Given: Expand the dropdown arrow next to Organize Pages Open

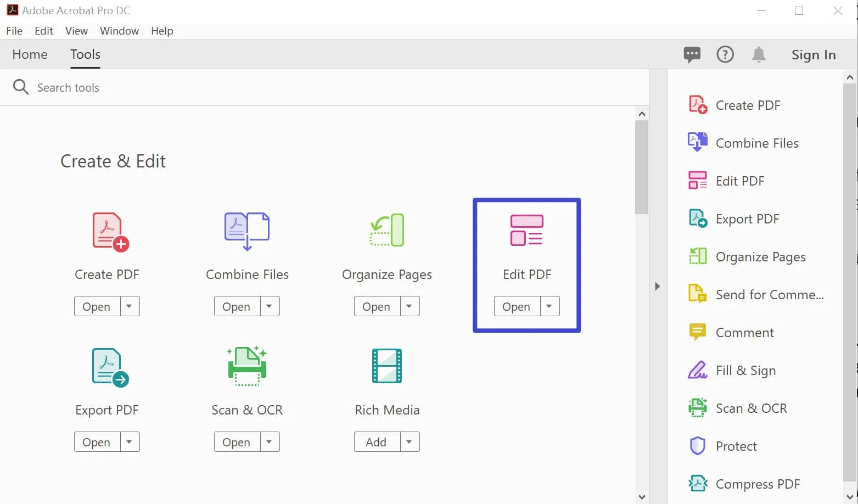Looking at the screenshot, I should coord(410,306).
